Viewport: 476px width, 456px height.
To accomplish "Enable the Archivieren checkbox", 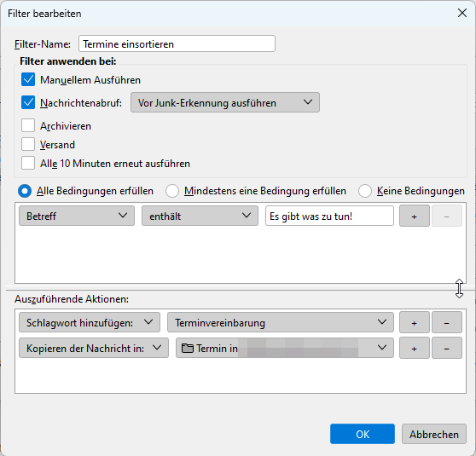I will click(x=28, y=125).
